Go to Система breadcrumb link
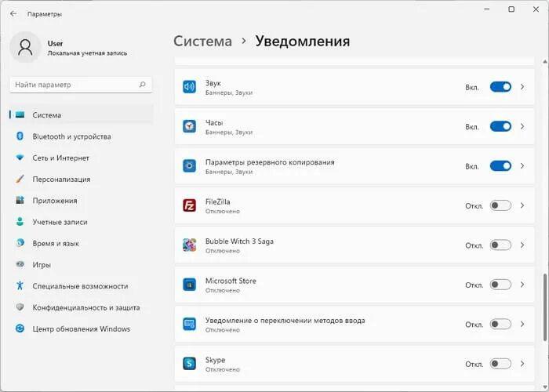The width and height of the screenshot is (549, 392). [202, 41]
